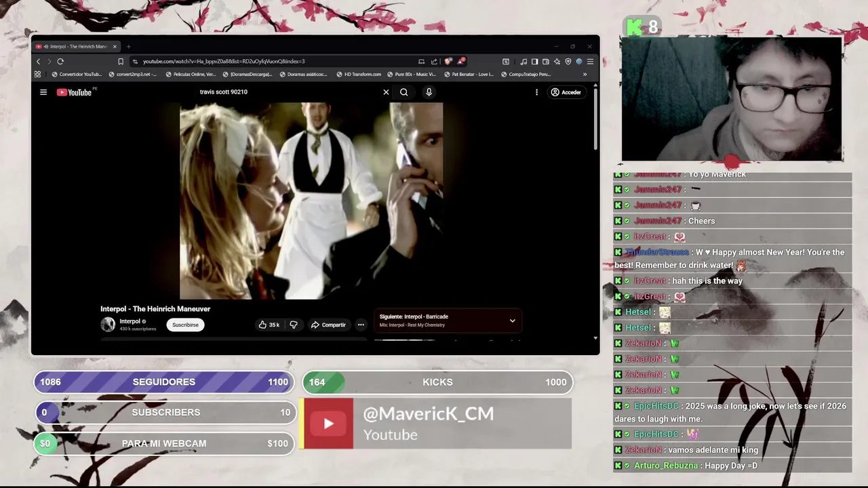868x488 pixels.
Task: Click the hah this is the way message
Action: [x=732, y=281]
